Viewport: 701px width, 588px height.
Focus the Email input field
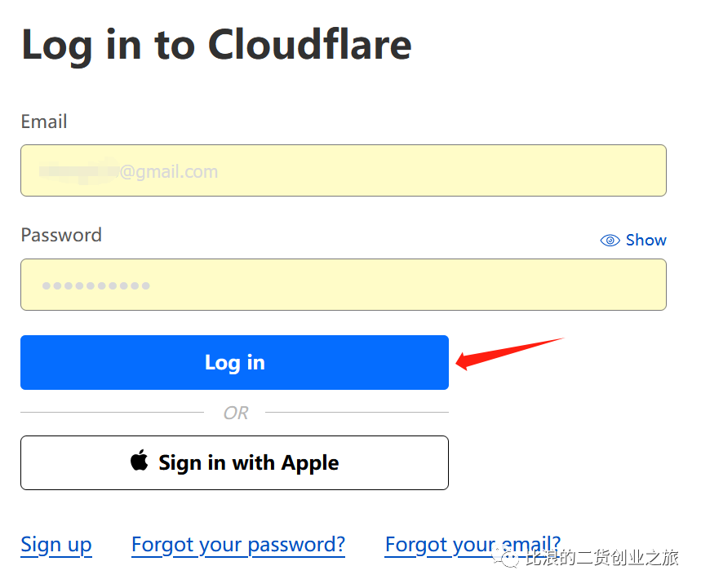coord(344,170)
